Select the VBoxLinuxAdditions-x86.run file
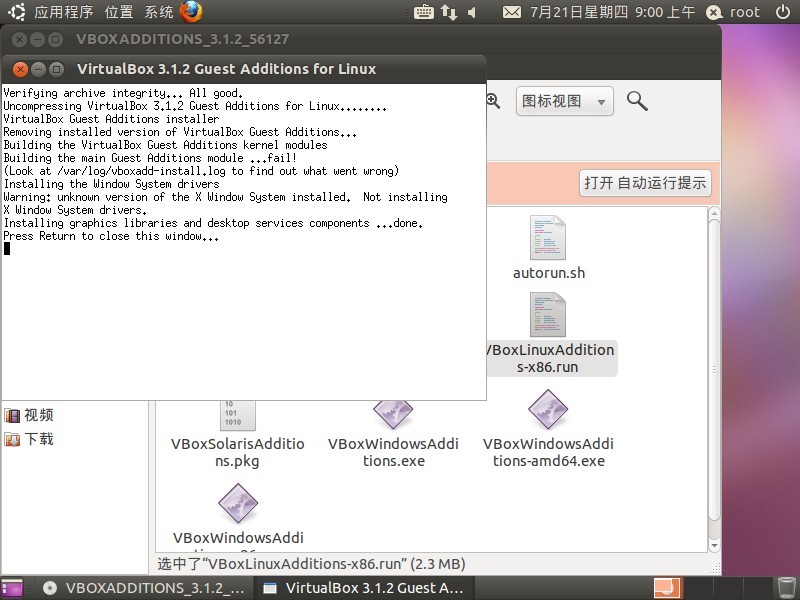The width and height of the screenshot is (800, 600). coord(549,334)
